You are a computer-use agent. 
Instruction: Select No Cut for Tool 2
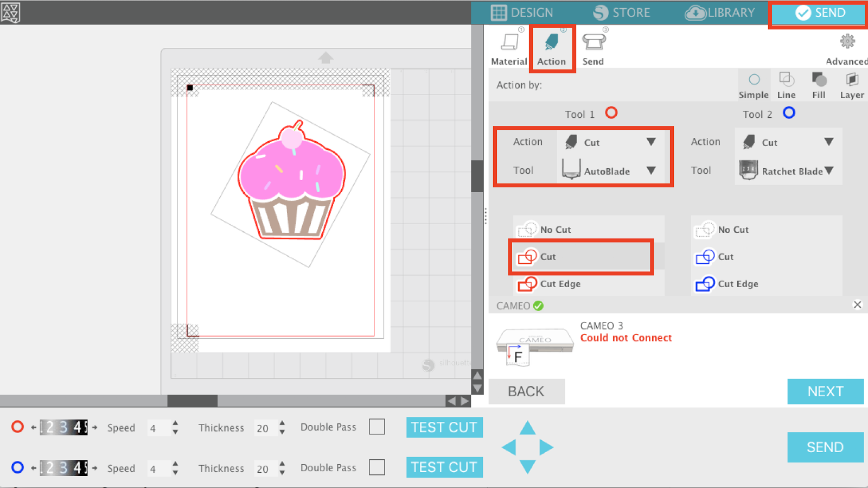click(x=767, y=229)
